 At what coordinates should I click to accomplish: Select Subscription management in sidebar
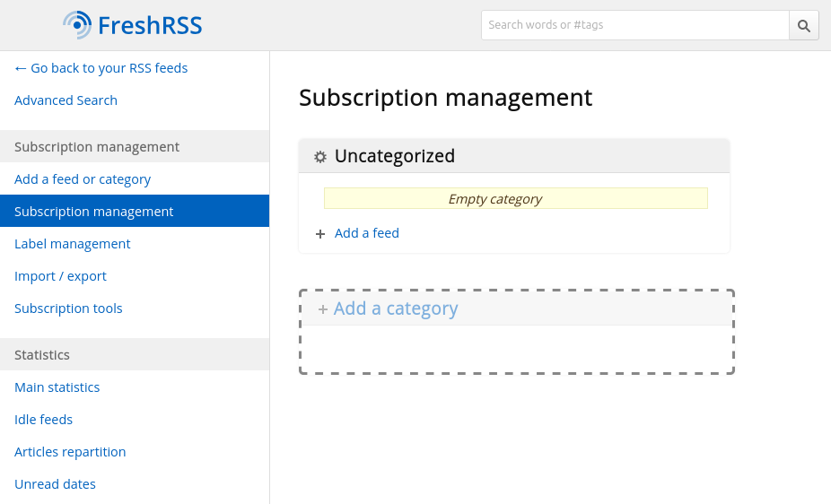(x=94, y=212)
